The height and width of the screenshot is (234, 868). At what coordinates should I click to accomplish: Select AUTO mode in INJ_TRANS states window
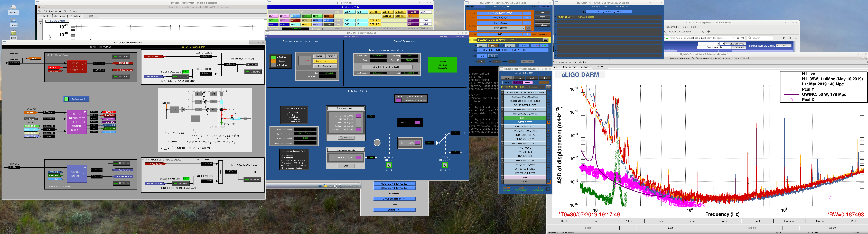click(x=507, y=83)
